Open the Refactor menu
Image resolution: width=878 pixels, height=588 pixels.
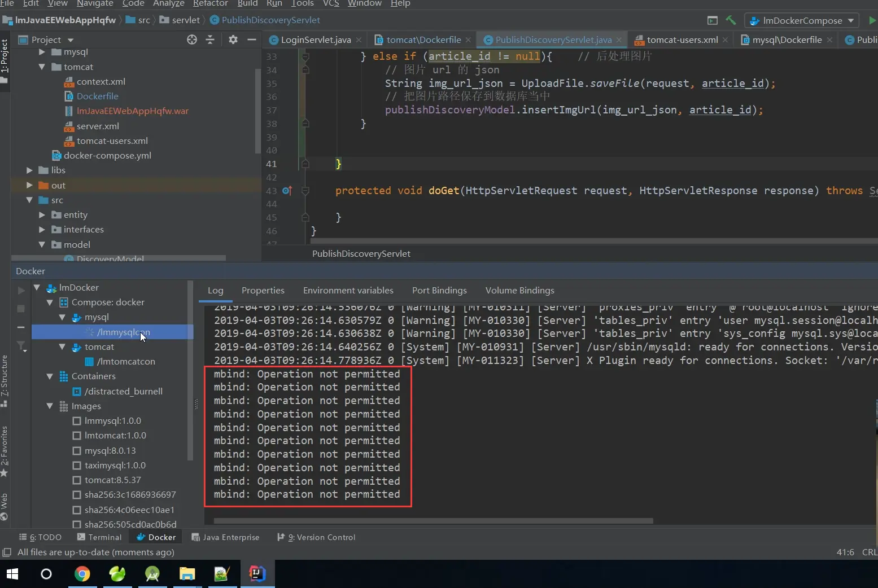pos(210,3)
